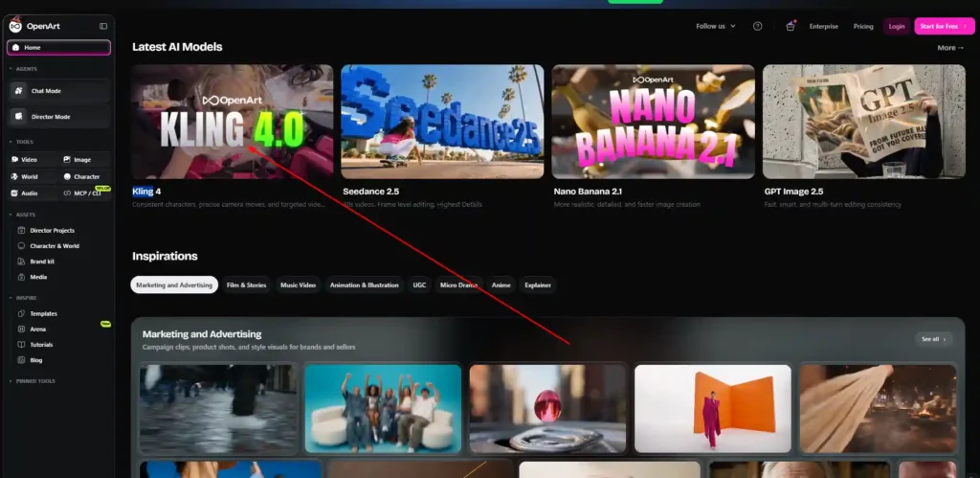The height and width of the screenshot is (478, 980).
Task: Go to Home in the sidebar
Action: [58, 48]
